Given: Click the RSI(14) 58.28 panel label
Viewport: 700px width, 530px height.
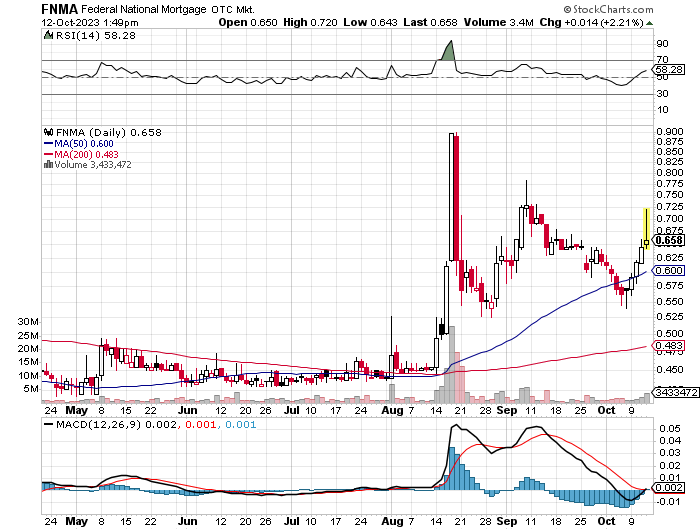Looking at the screenshot, I should pos(96,35).
